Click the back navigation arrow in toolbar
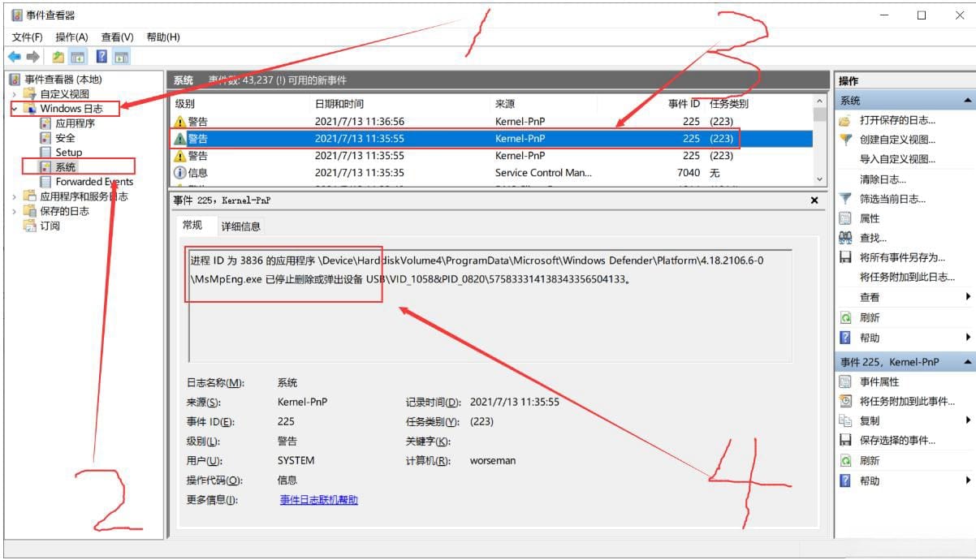This screenshot has width=976, height=560. click(x=13, y=56)
